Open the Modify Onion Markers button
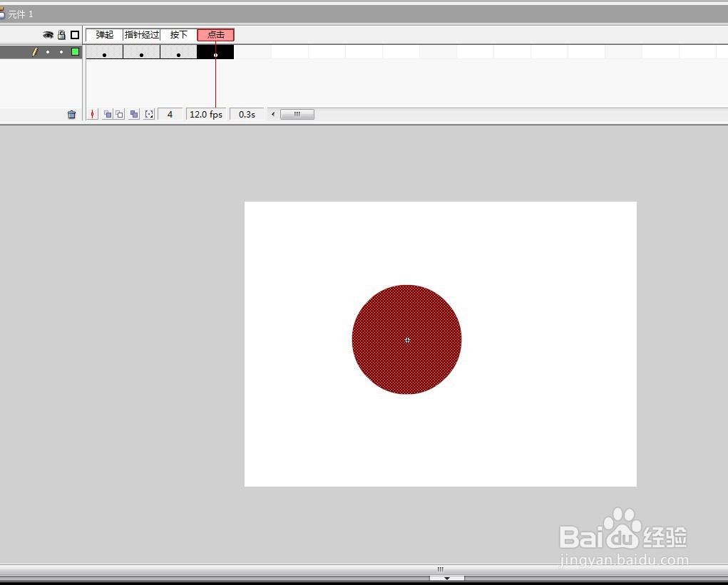Viewport: 728px width, 585px height. click(x=149, y=114)
